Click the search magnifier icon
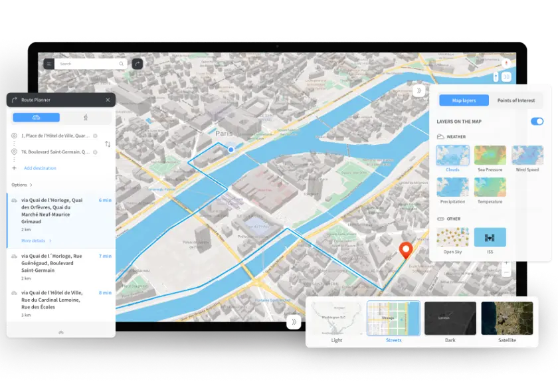558x392 pixels. point(122,63)
